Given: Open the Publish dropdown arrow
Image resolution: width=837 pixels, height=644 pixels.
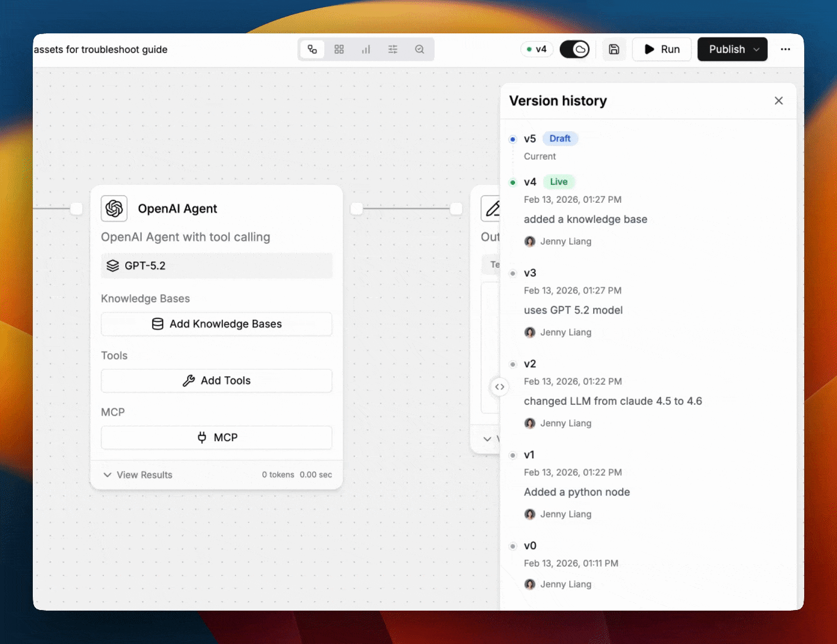Looking at the screenshot, I should point(757,49).
